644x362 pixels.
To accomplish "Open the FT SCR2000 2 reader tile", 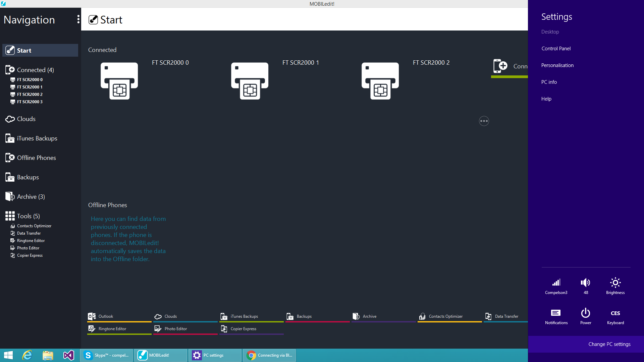I will coord(380,81).
